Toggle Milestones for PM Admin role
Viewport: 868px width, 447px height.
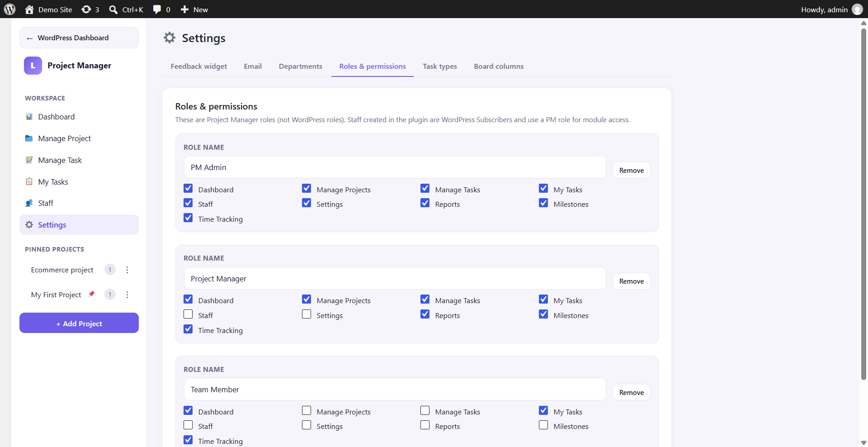pyautogui.click(x=543, y=203)
